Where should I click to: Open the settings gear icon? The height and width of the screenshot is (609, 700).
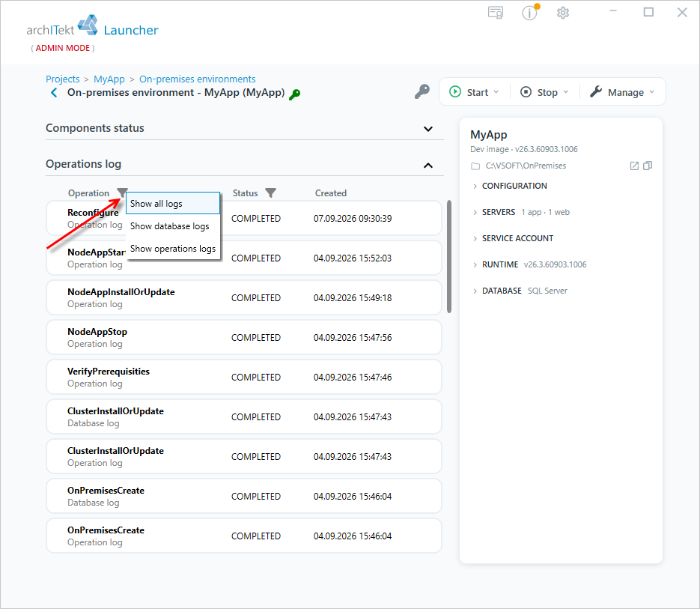click(x=563, y=13)
